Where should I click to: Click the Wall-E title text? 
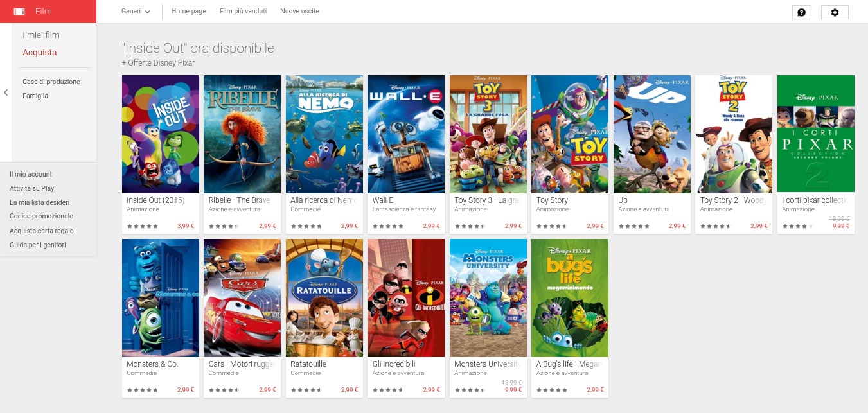(x=382, y=200)
